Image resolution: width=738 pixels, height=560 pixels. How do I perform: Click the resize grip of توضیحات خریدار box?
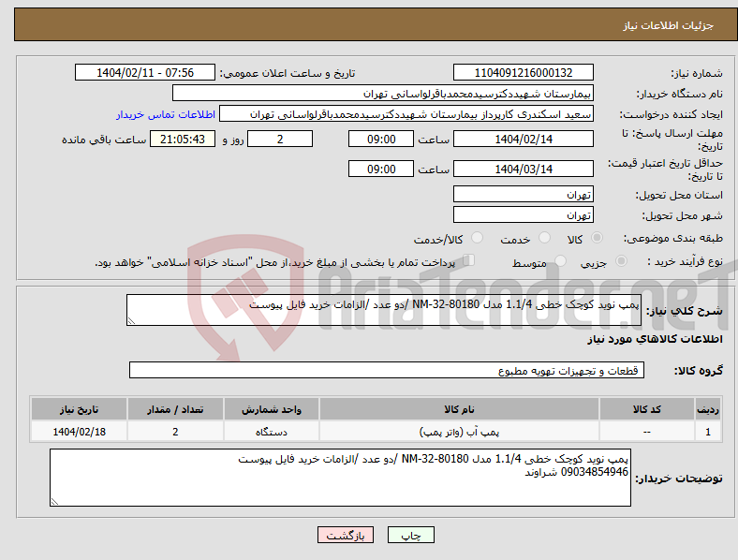click(54, 502)
